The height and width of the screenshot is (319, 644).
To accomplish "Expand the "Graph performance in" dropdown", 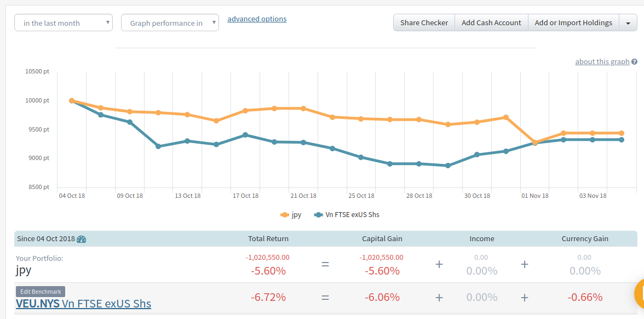I will point(170,23).
